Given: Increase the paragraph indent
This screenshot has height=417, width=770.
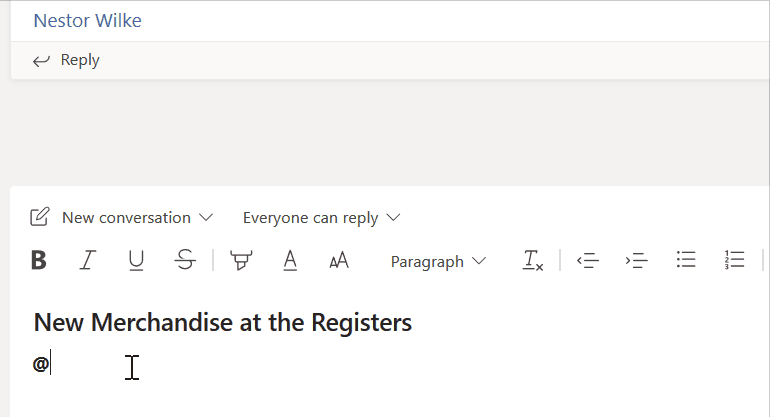Looking at the screenshot, I should tap(637, 261).
